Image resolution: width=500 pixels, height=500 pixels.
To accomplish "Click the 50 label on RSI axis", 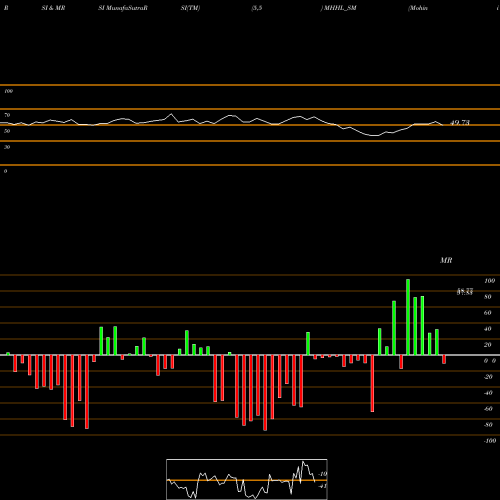I will [7, 131].
